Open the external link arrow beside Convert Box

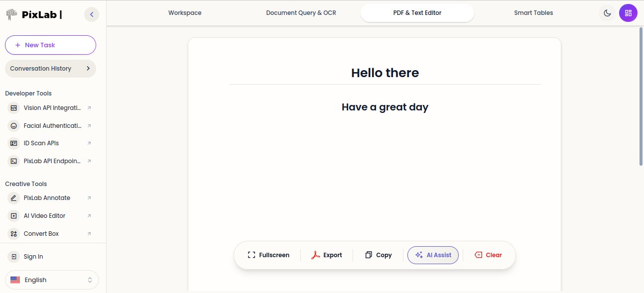point(89,234)
